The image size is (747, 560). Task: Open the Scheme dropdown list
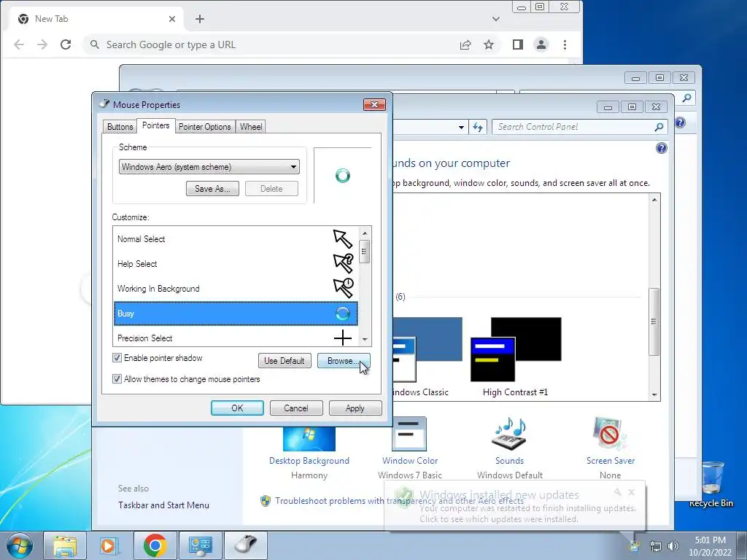click(209, 167)
